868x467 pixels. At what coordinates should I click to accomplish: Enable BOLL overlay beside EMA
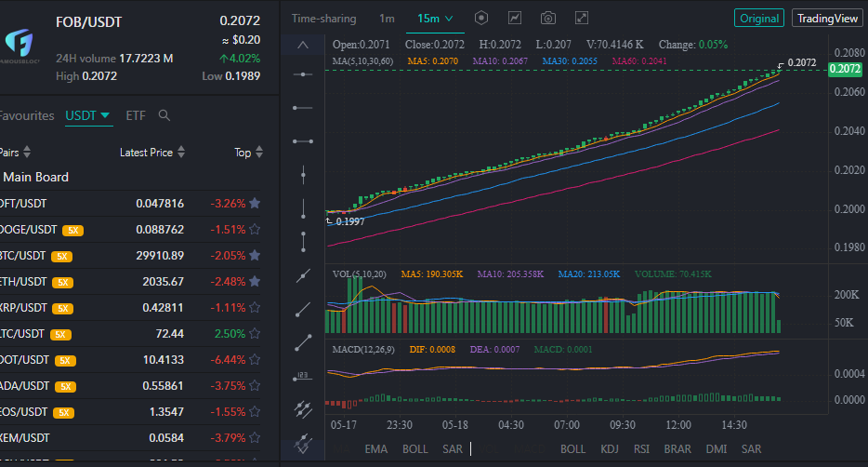point(415,448)
